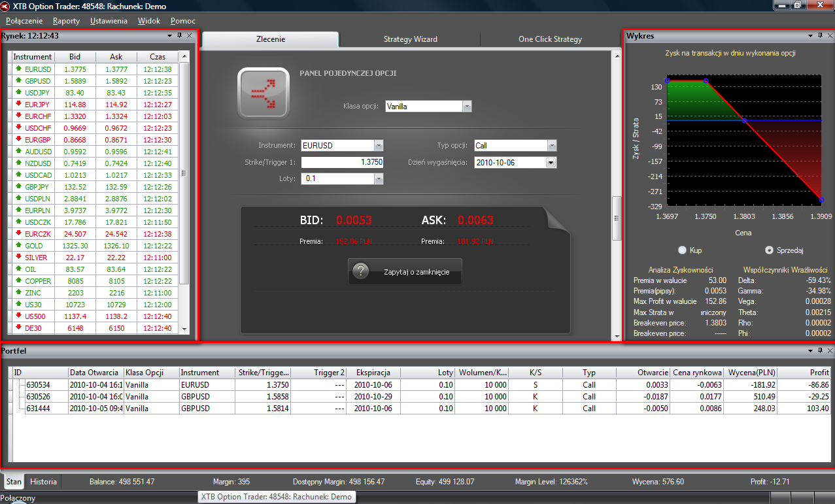The height and width of the screenshot is (504, 835).
Task: Click the green up arrow beside GOLD
Action: [18, 245]
